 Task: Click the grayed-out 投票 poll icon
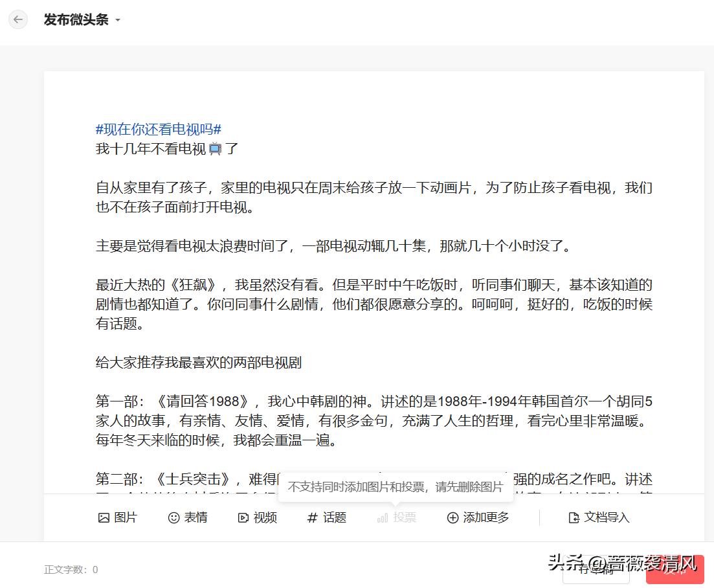[x=382, y=517]
